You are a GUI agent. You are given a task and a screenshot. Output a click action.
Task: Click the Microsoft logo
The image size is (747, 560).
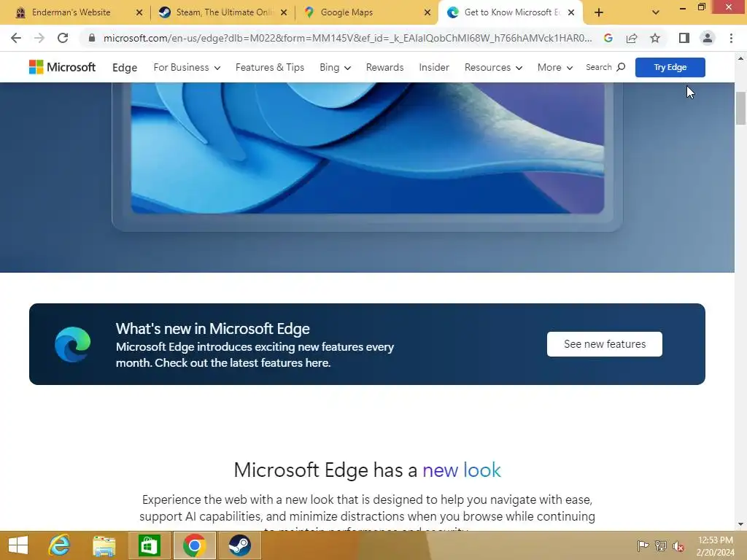(x=62, y=67)
